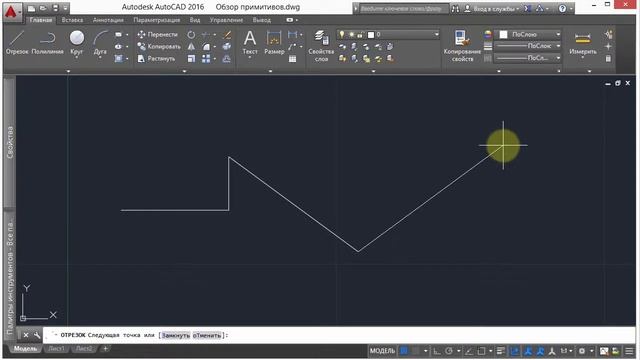Viewport: 640px width, 360px height.
Task: Click the Array tool icon
Action: click(x=206, y=59)
